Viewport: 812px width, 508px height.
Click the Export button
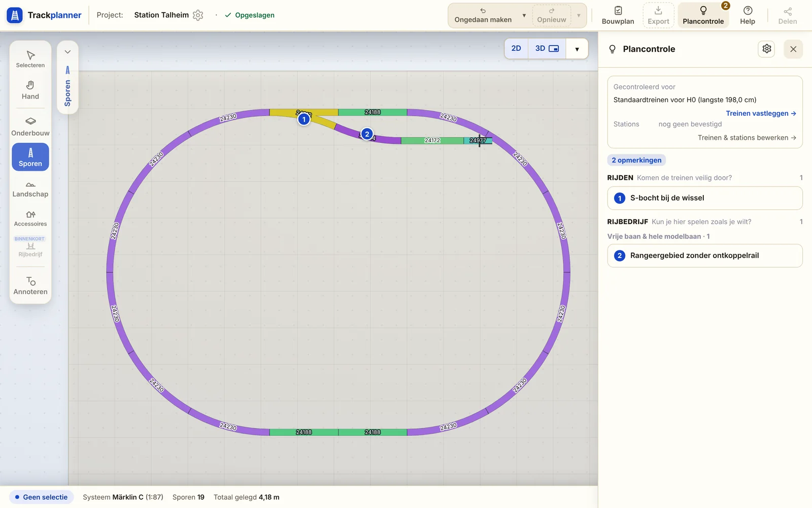click(x=658, y=15)
